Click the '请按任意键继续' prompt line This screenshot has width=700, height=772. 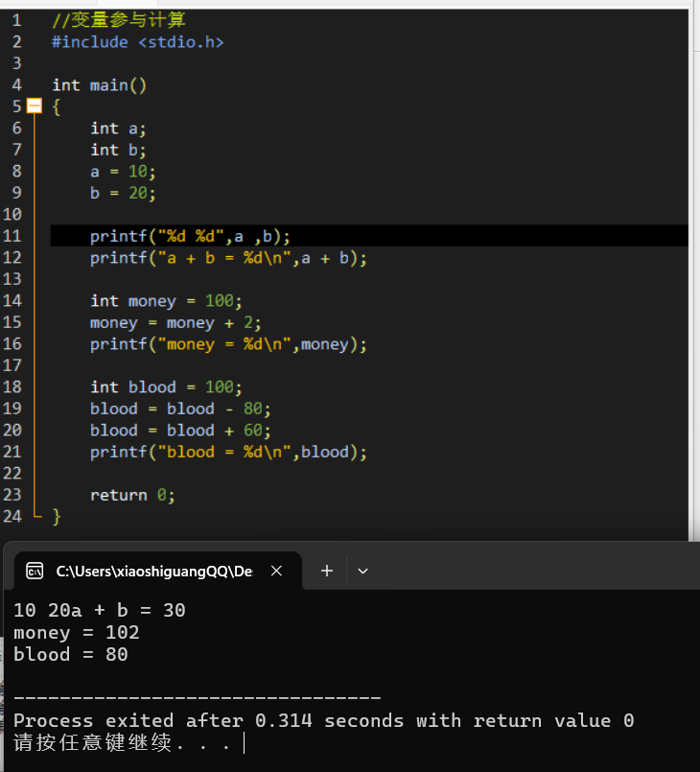(122, 743)
